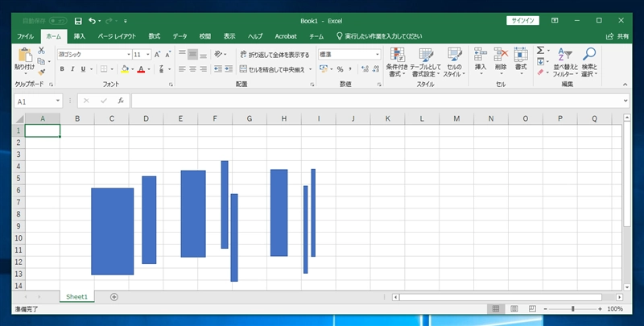Open the font size dropdown
Screen dimensions: 644x326
coord(148,55)
